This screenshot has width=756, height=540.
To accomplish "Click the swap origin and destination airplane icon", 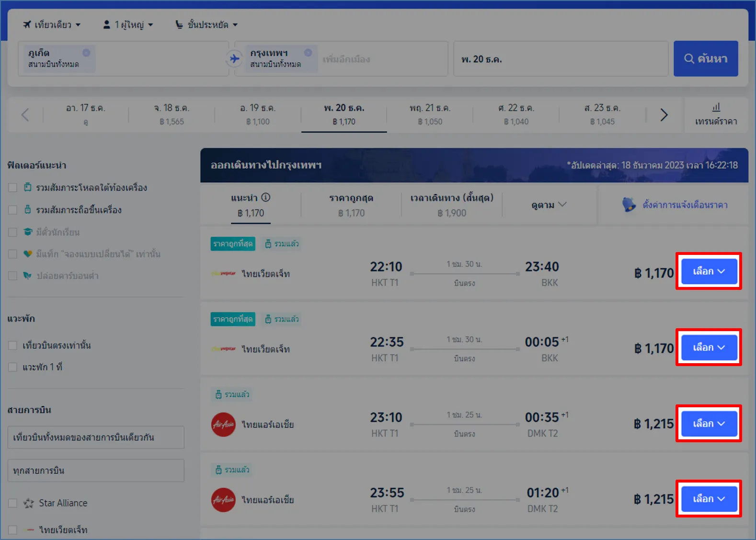I will click(x=234, y=59).
